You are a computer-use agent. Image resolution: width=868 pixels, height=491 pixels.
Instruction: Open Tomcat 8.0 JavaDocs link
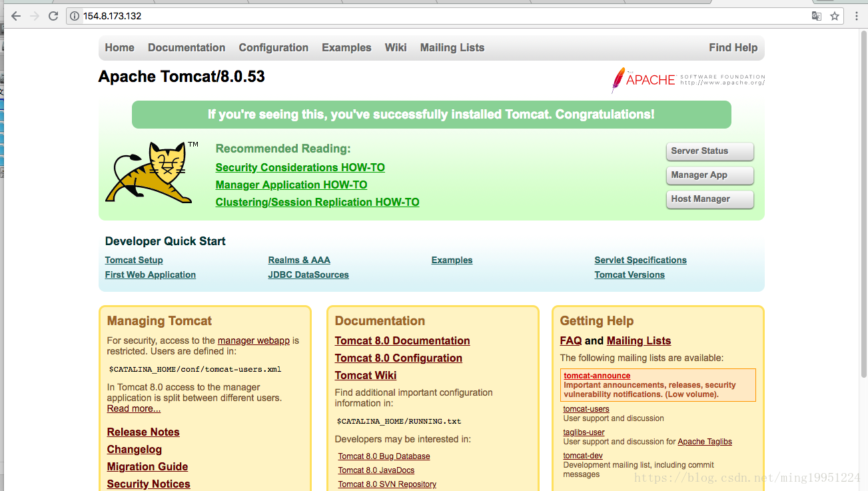coord(376,470)
